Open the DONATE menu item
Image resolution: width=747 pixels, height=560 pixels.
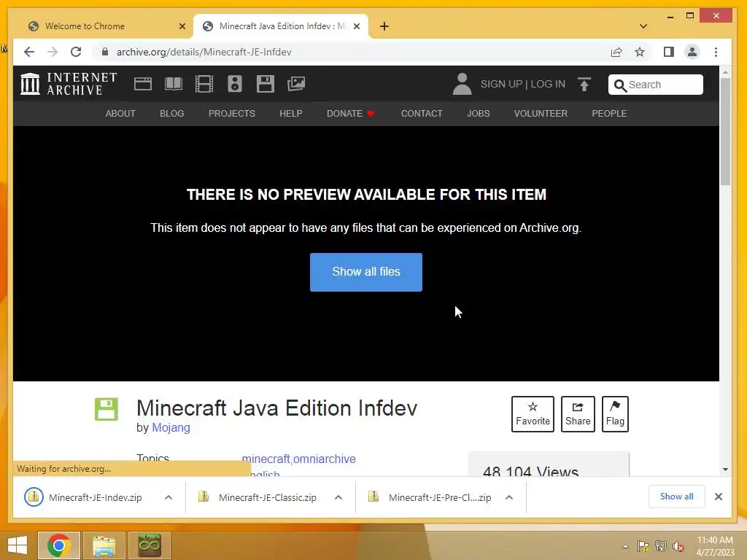click(x=351, y=113)
